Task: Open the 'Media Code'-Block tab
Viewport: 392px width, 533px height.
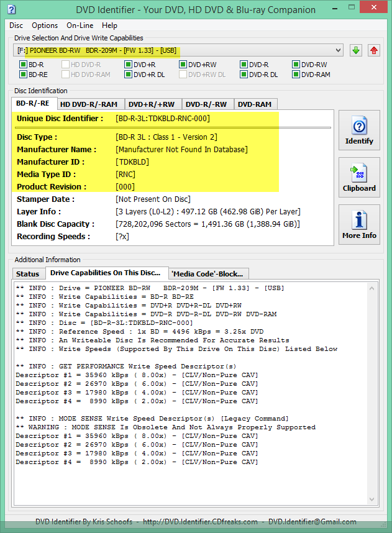Action: coord(207,274)
